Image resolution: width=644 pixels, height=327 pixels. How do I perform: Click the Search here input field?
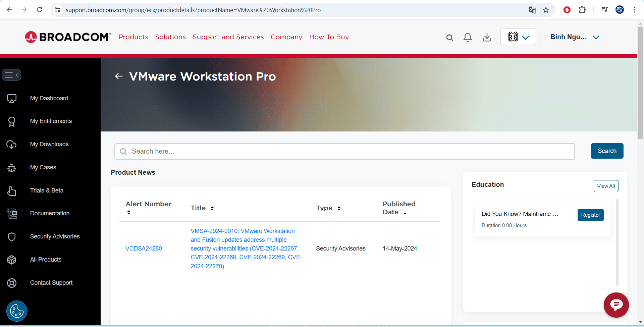point(344,152)
